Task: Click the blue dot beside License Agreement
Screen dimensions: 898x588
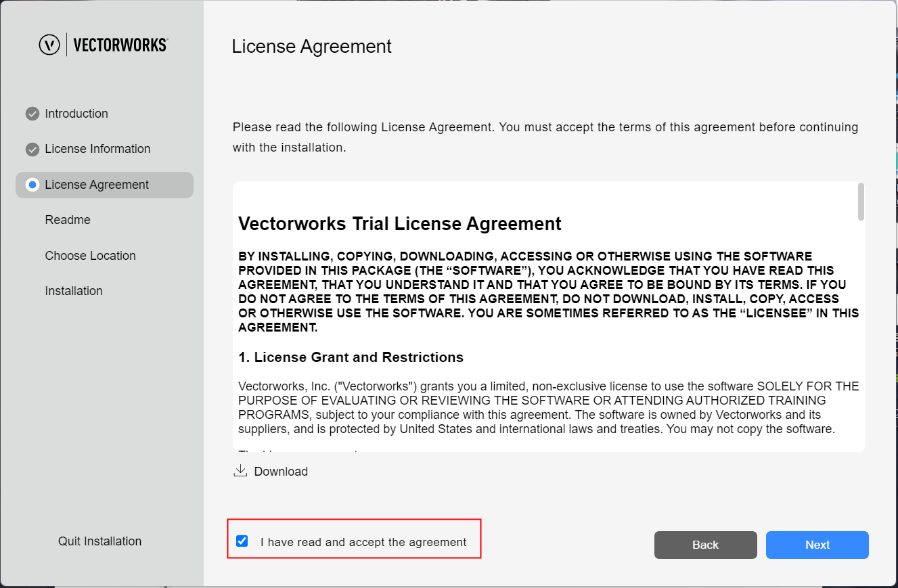Action: tap(32, 185)
